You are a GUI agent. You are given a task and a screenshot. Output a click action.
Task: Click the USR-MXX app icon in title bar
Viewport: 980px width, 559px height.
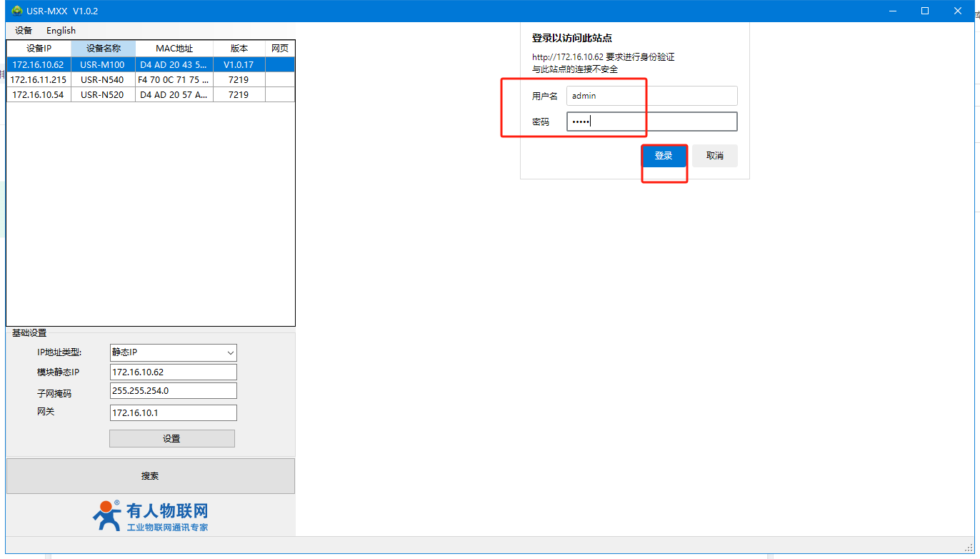(x=17, y=11)
